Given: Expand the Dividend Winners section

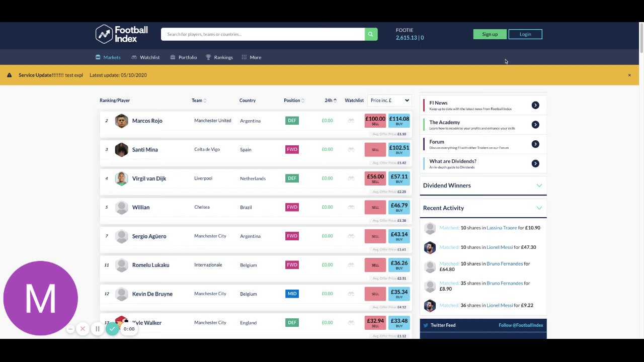Looking at the screenshot, I should pyautogui.click(x=539, y=186).
